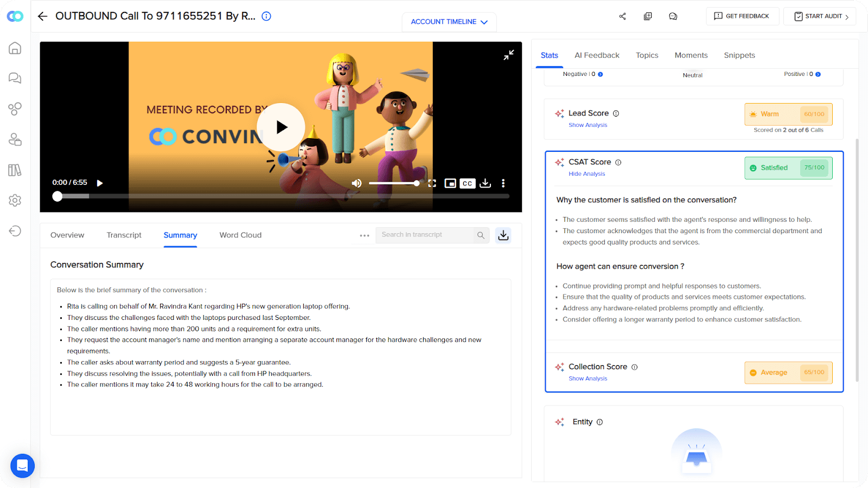Image resolution: width=868 pixels, height=488 pixels.
Task: Click Negative sentiment info dot
Action: tap(600, 74)
